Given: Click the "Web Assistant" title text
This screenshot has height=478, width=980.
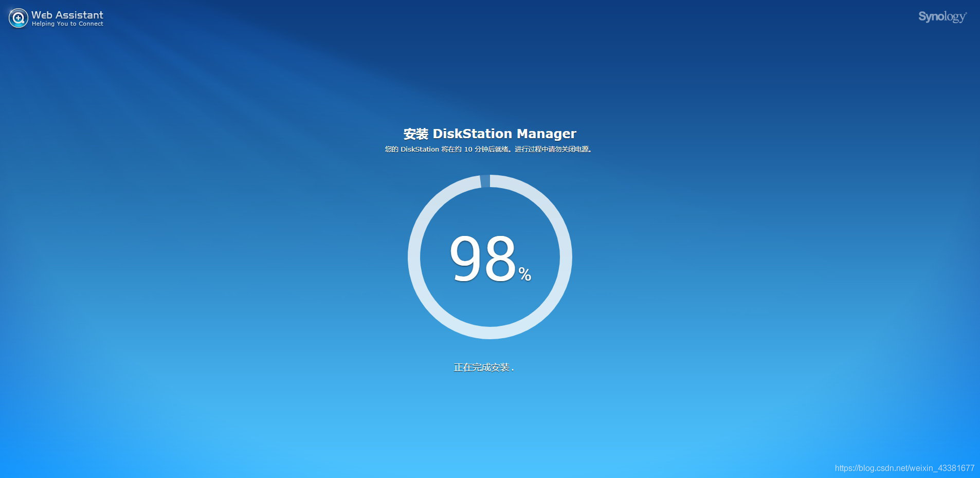Looking at the screenshot, I should 67,15.
